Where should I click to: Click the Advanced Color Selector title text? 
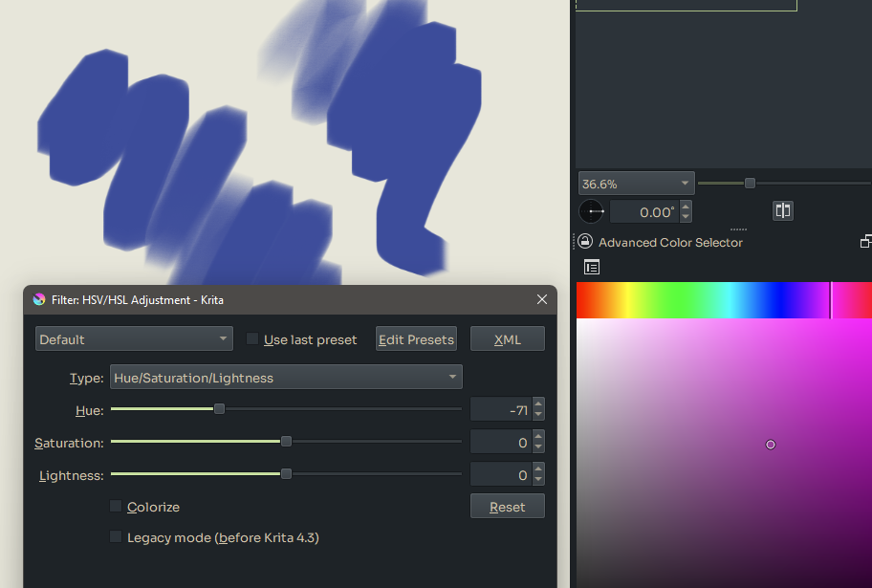(x=670, y=243)
